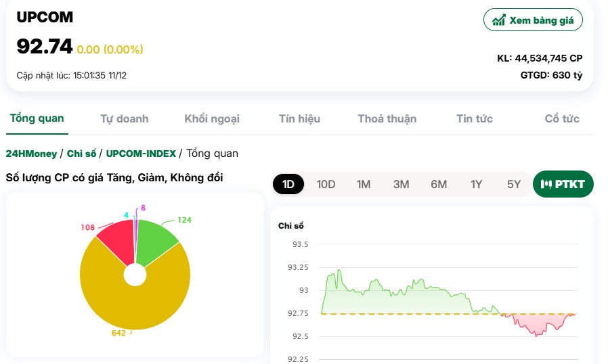Click the UPCOM title heading
This screenshot has height=364, width=608.
pos(45,17)
